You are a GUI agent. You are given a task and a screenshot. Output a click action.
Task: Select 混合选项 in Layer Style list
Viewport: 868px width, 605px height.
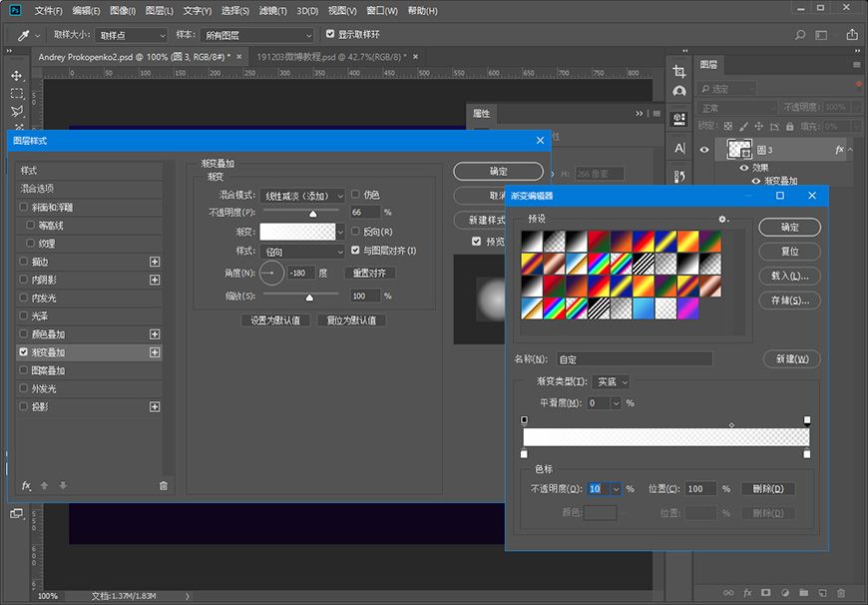pos(89,189)
